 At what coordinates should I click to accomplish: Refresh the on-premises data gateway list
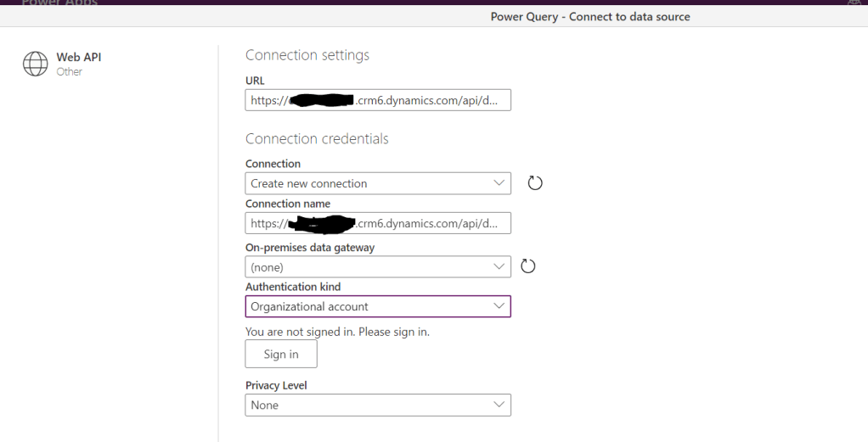pos(527,266)
